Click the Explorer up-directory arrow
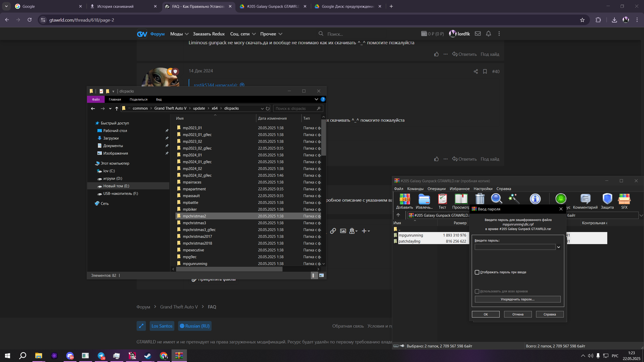 click(x=116, y=109)
